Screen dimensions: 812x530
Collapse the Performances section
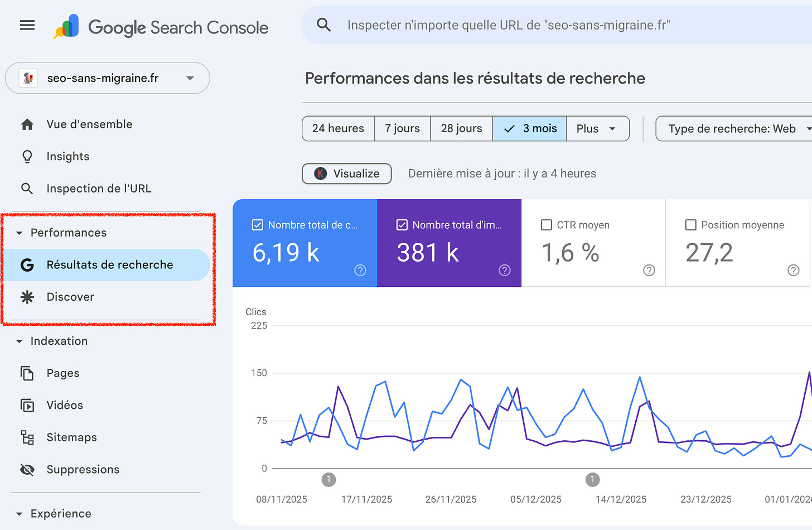point(20,233)
